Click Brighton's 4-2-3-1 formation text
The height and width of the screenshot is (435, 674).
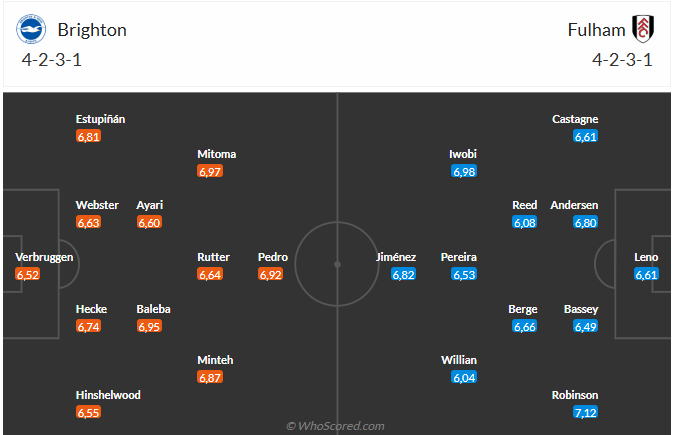pos(52,60)
